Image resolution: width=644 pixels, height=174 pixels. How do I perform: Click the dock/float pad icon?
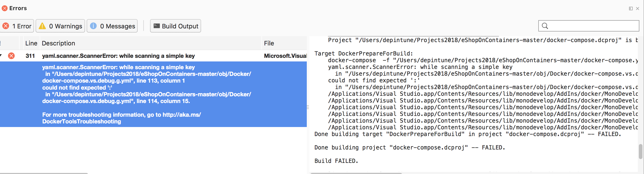[631, 9]
